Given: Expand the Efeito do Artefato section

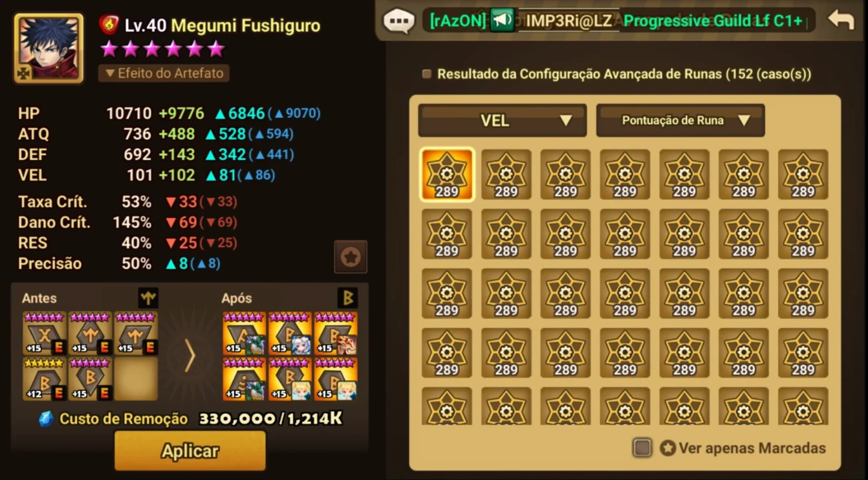Looking at the screenshot, I should click(x=164, y=73).
